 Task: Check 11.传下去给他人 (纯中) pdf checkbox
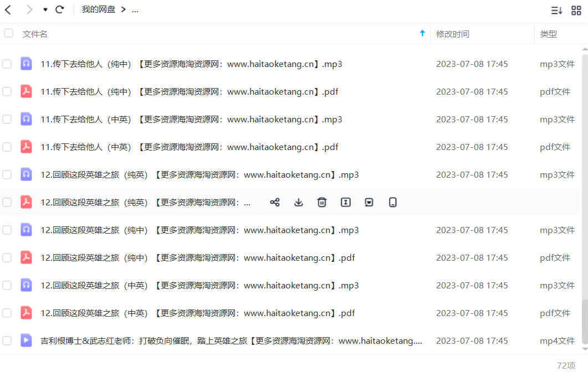[x=7, y=91]
